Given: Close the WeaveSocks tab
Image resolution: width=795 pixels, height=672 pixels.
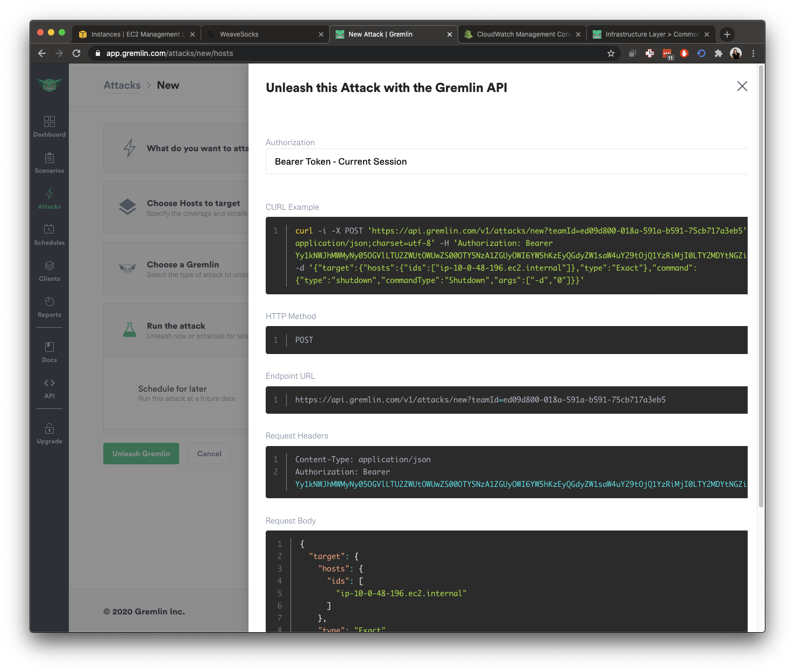Looking at the screenshot, I should click(321, 34).
